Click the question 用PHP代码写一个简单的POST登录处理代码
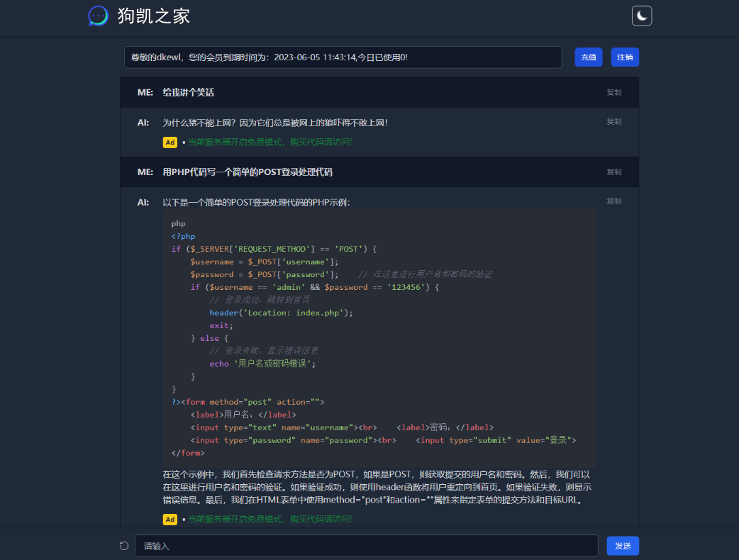 coord(248,172)
